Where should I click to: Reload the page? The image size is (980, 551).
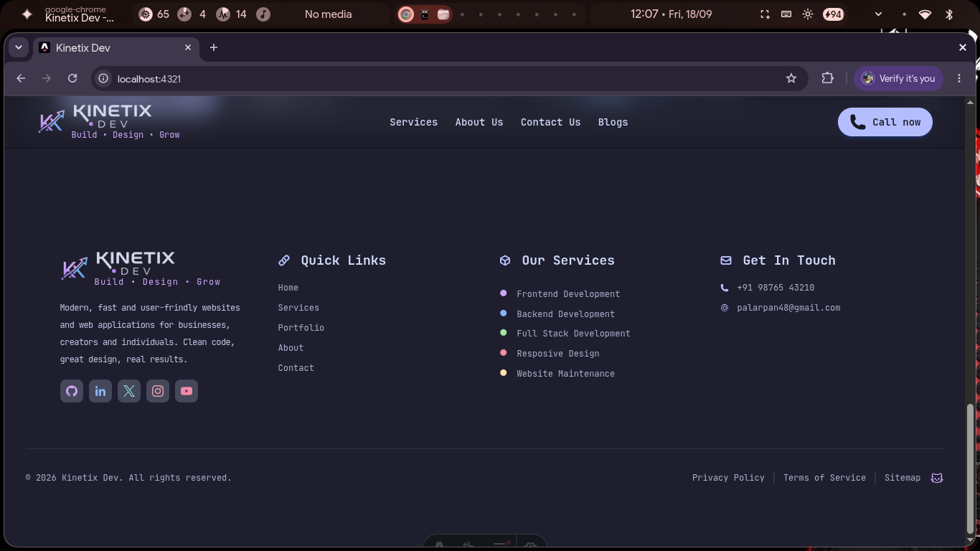tap(72, 78)
